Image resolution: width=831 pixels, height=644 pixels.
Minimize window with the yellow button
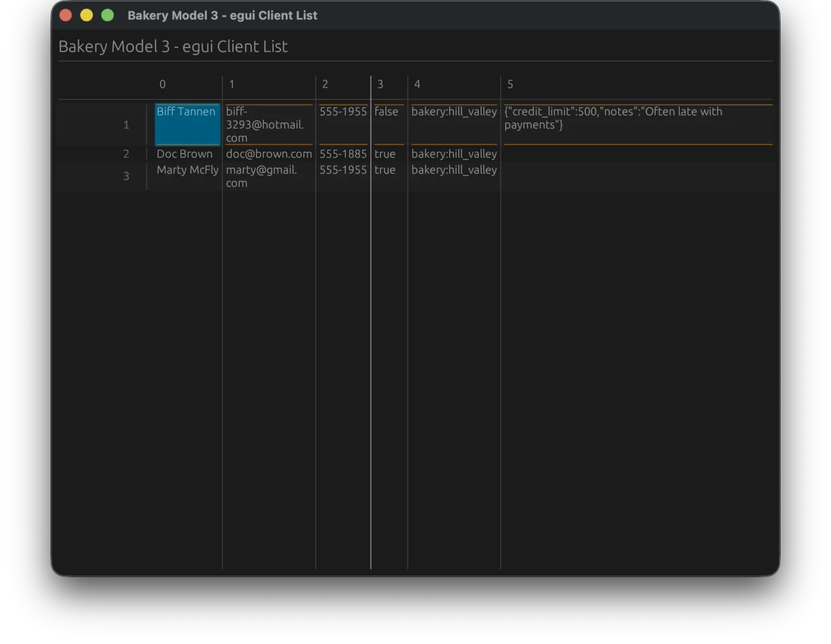(87, 15)
